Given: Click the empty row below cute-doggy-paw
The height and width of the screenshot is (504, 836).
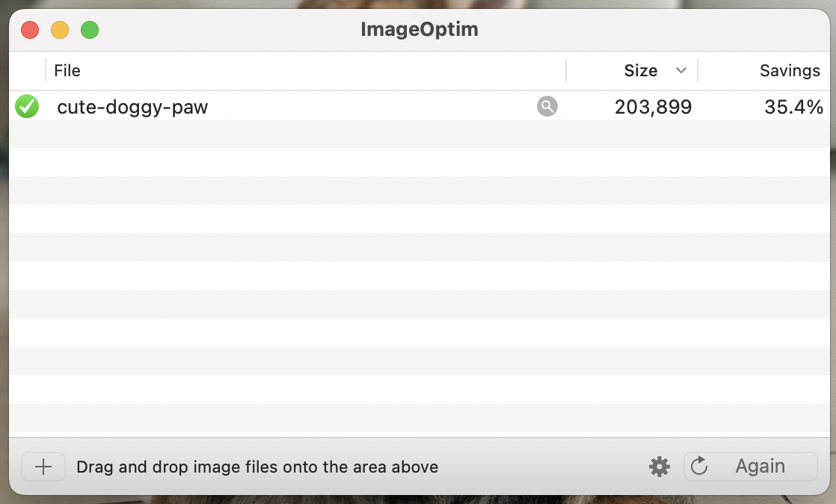Looking at the screenshot, I should 299,135.
